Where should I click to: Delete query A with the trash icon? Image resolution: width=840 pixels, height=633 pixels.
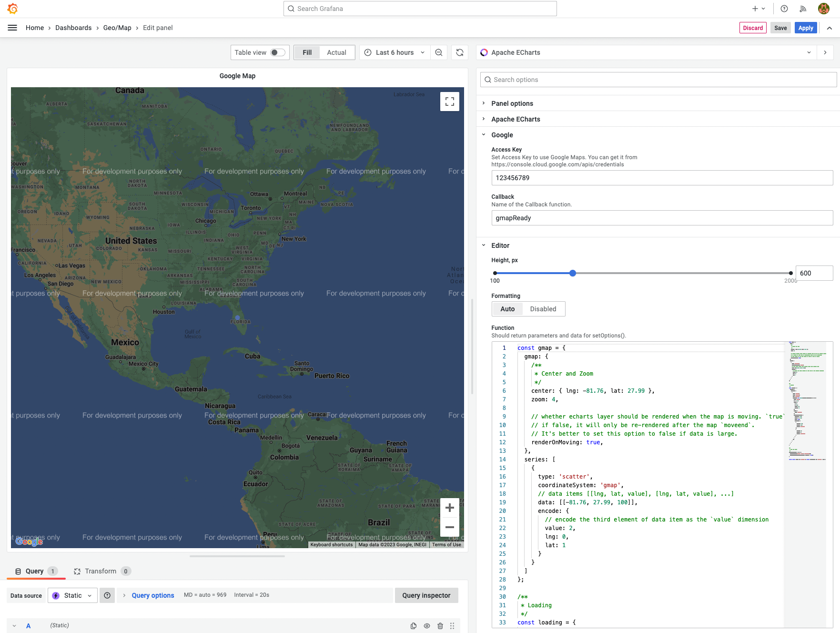click(440, 625)
